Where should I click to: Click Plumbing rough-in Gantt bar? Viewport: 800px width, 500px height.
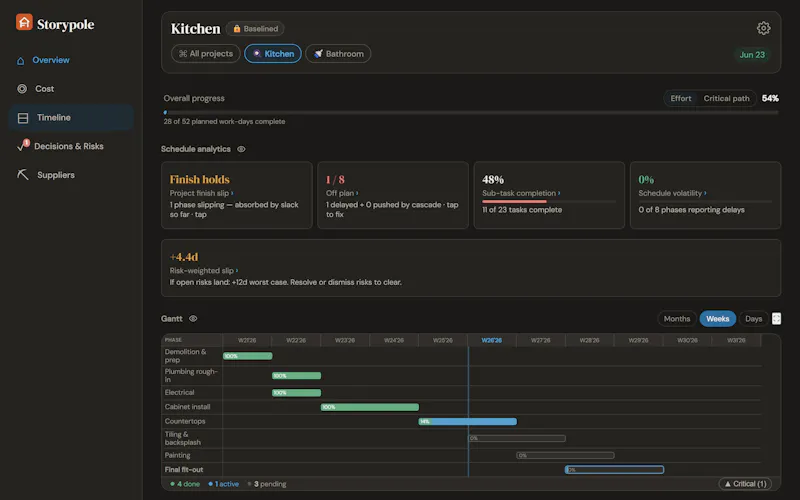point(296,376)
